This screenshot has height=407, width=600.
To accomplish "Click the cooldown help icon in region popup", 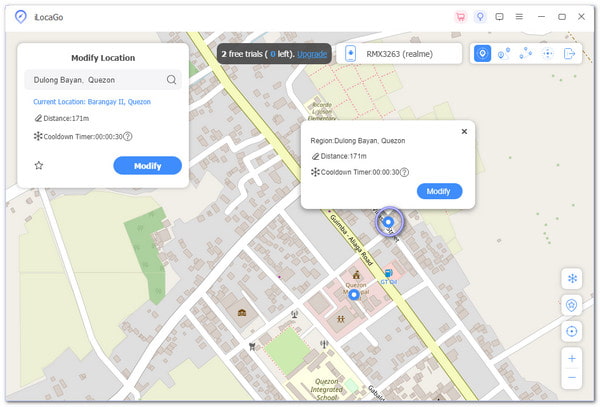I will (x=404, y=172).
